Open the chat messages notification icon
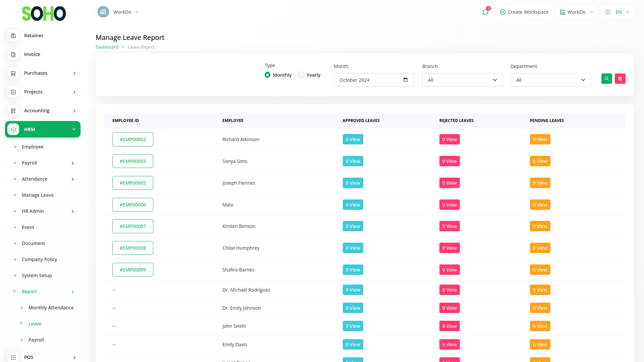 485,12
